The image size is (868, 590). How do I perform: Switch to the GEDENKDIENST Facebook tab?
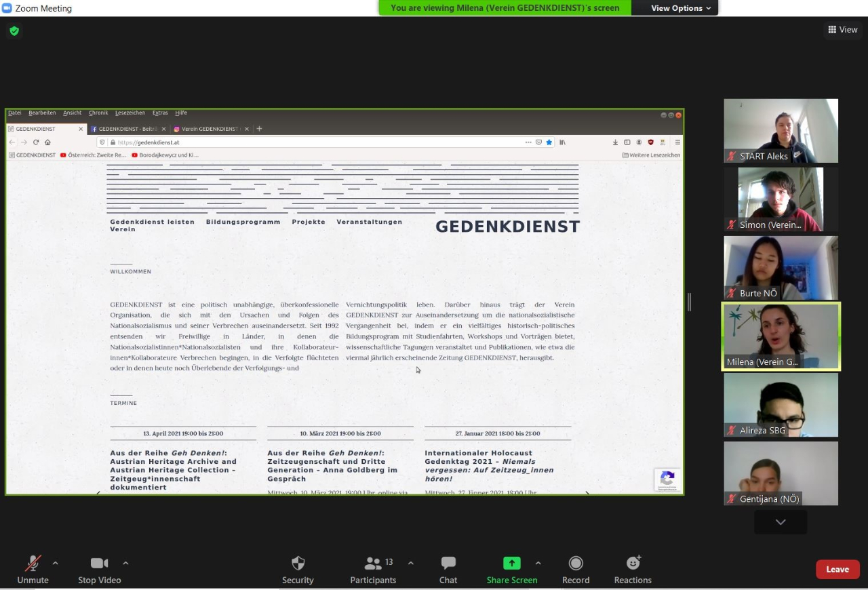(x=128, y=129)
